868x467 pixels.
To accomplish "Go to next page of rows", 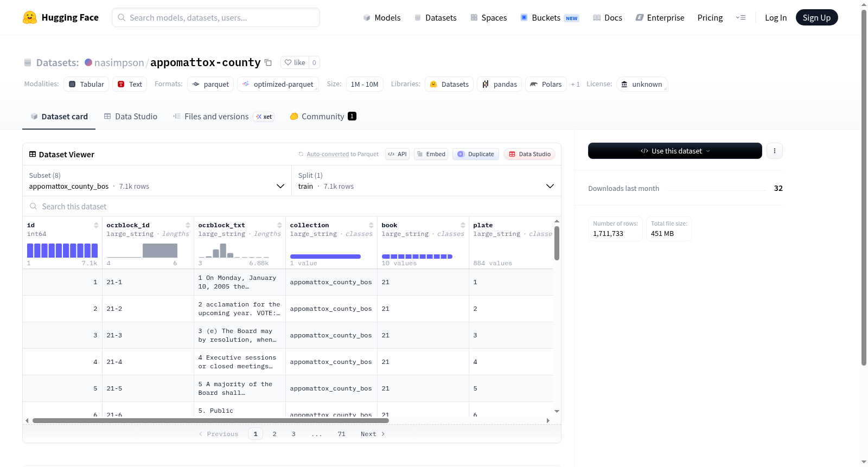I will pyautogui.click(x=373, y=434).
